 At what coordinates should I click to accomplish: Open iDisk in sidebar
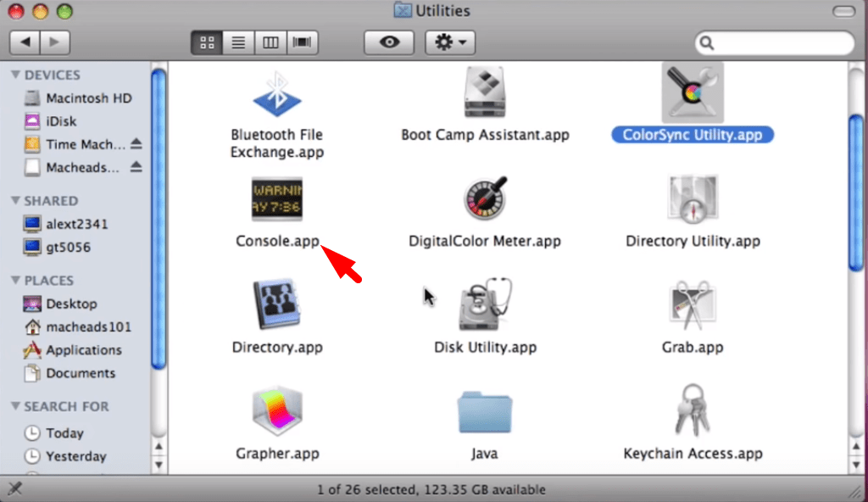point(50,121)
